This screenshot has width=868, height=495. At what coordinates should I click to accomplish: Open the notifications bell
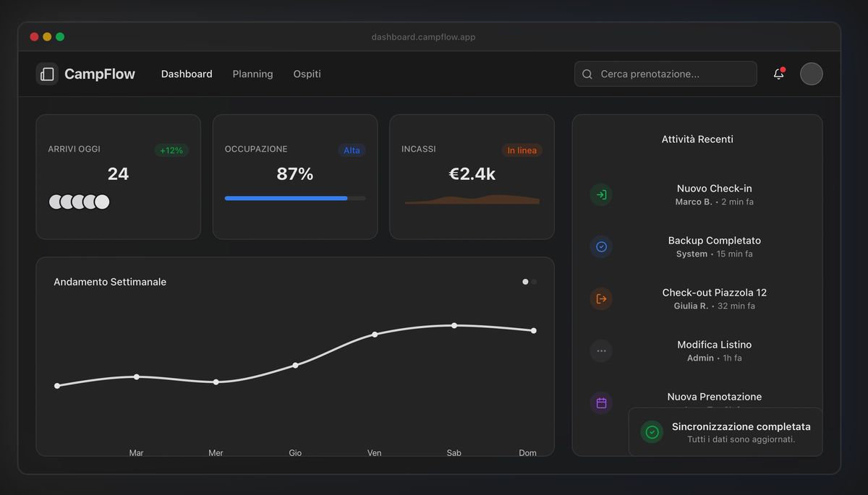tap(778, 74)
